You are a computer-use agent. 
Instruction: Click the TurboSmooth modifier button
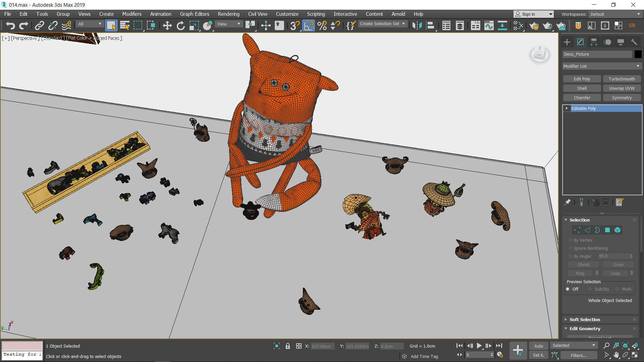coord(622,79)
